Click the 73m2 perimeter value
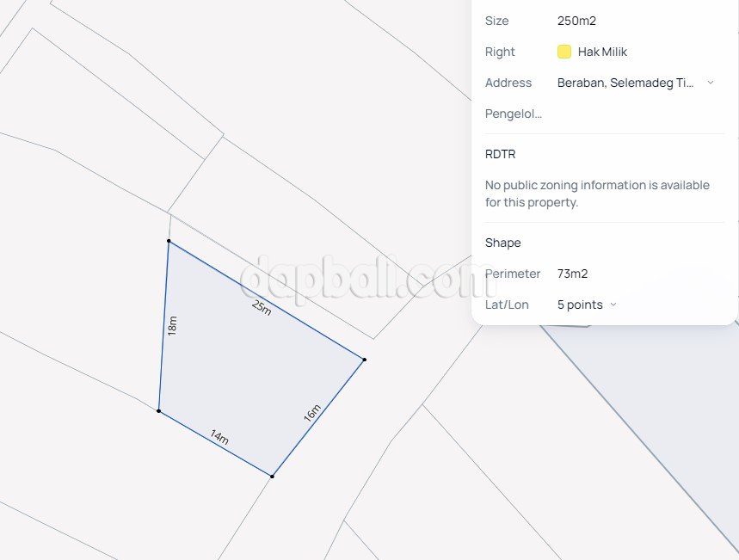This screenshot has height=560, width=739. click(x=572, y=274)
